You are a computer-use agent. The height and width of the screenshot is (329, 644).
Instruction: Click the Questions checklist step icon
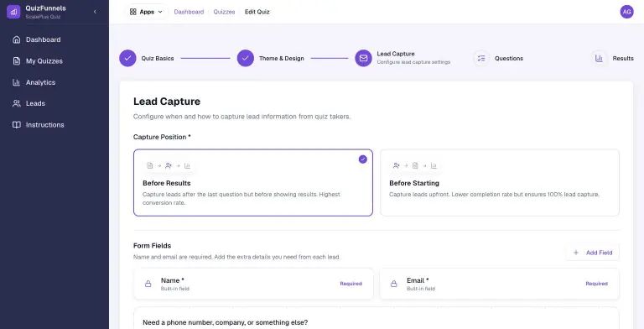pos(481,59)
